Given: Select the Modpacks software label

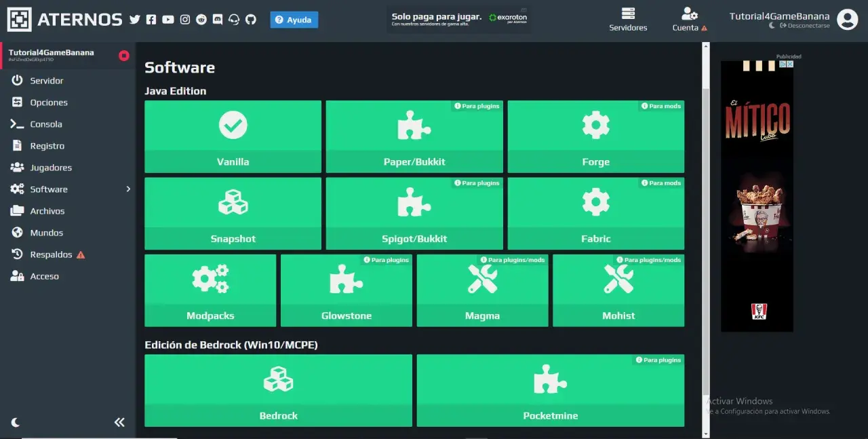Looking at the screenshot, I should pos(210,316).
